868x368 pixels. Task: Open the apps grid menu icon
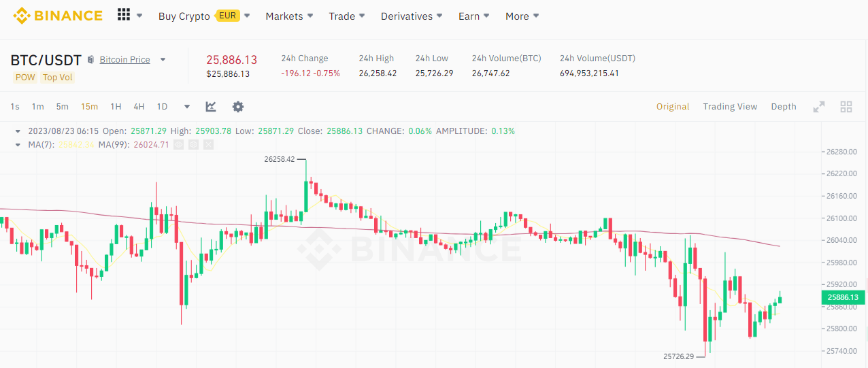coord(124,15)
